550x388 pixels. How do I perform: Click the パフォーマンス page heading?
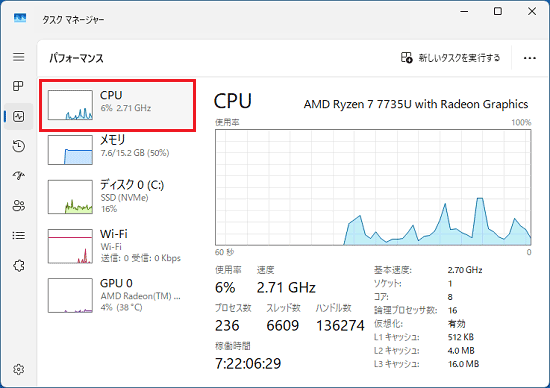pyautogui.click(x=76, y=58)
